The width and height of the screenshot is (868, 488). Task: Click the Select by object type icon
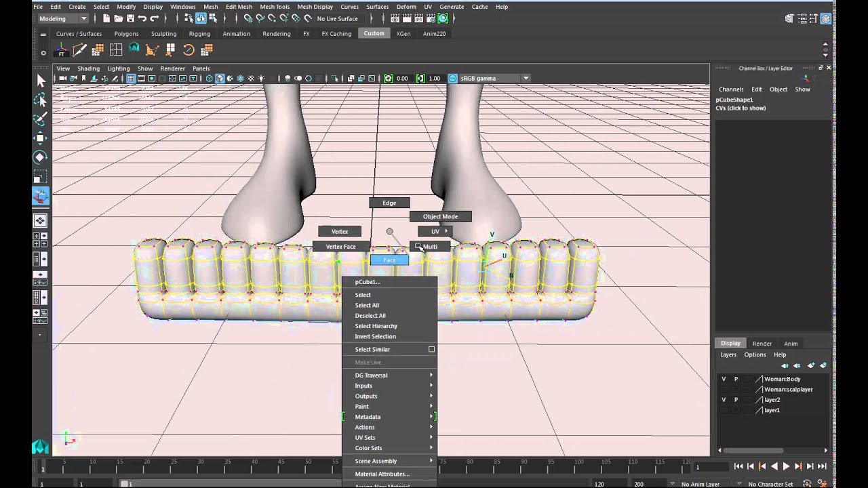[201, 18]
